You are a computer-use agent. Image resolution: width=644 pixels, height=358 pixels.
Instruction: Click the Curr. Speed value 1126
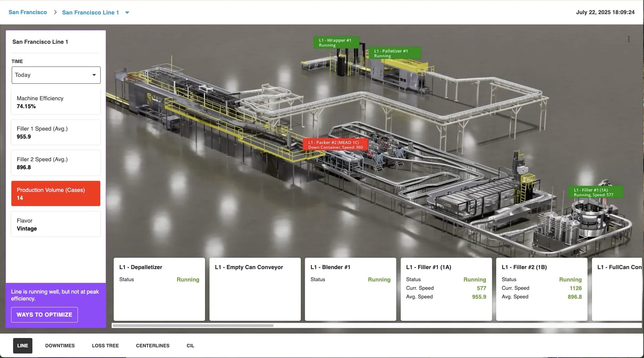575,288
